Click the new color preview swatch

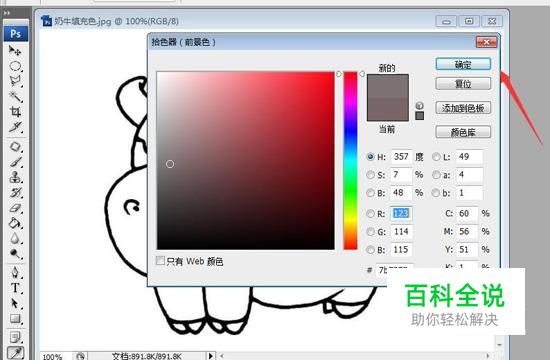(x=388, y=86)
